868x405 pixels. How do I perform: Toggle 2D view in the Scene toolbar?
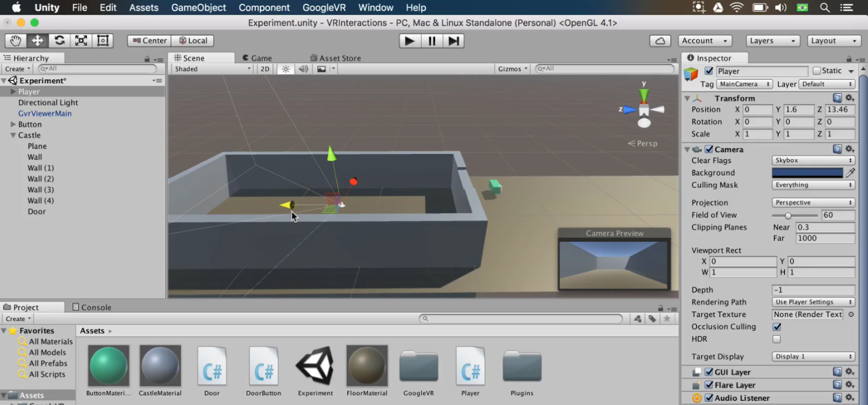[x=264, y=68]
